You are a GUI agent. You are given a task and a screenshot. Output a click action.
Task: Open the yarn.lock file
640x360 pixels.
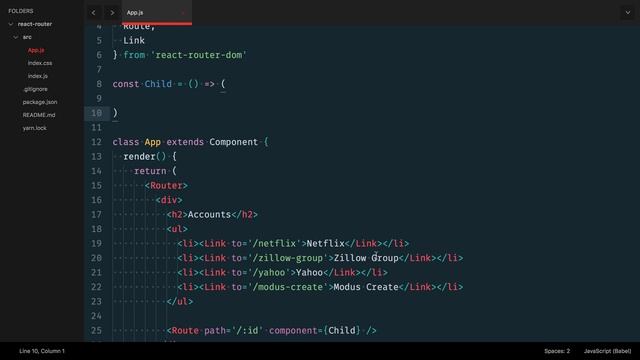(x=35, y=128)
